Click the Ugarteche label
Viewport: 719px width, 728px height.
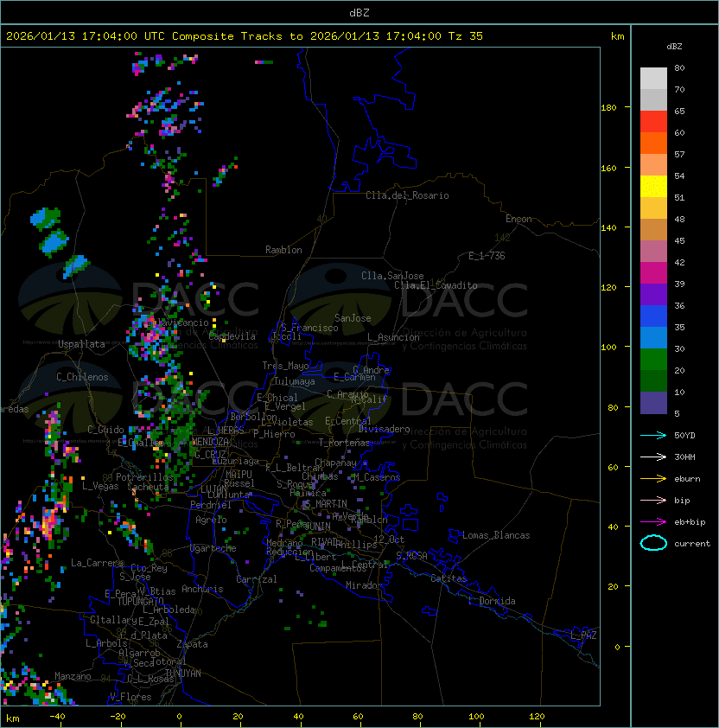(x=213, y=548)
